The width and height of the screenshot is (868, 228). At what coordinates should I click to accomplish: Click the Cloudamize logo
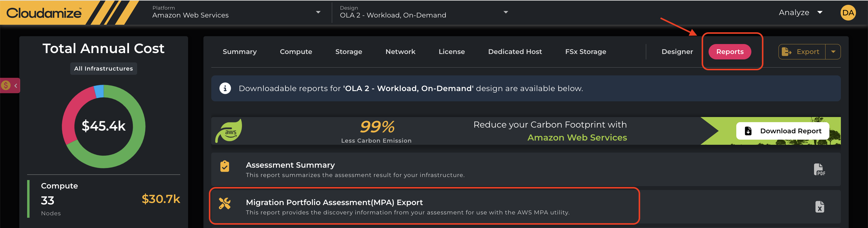pos(44,13)
